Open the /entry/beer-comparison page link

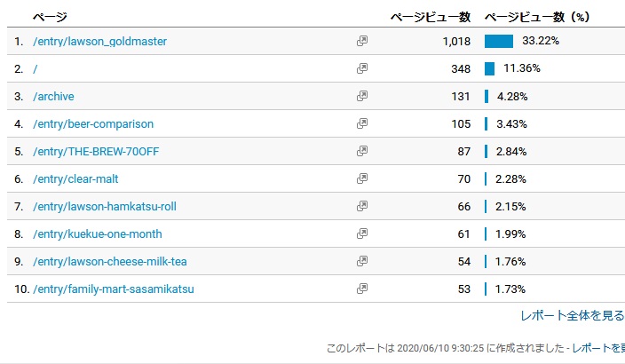coord(93,124)
